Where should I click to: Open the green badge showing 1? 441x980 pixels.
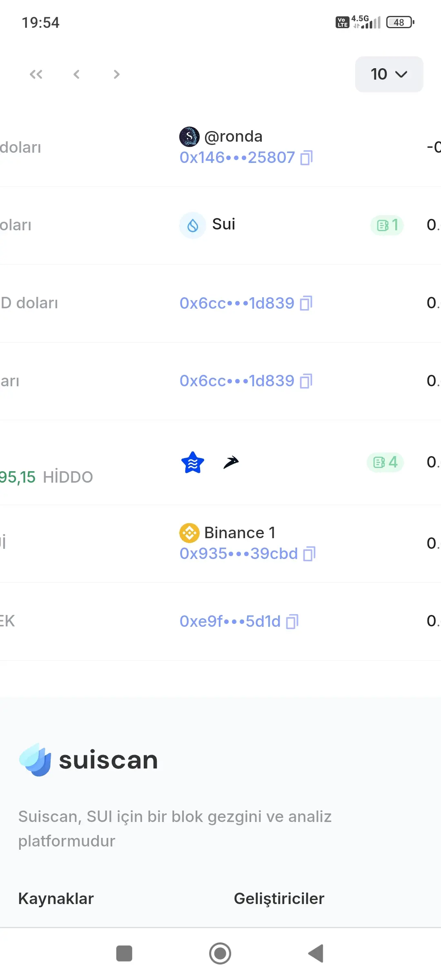(387, 225)
